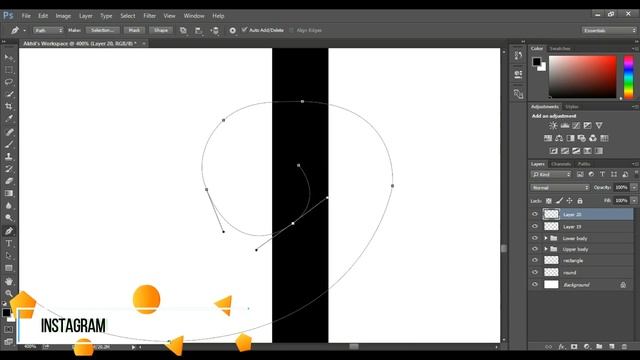Open path operations in options bar

coord(183,30)
